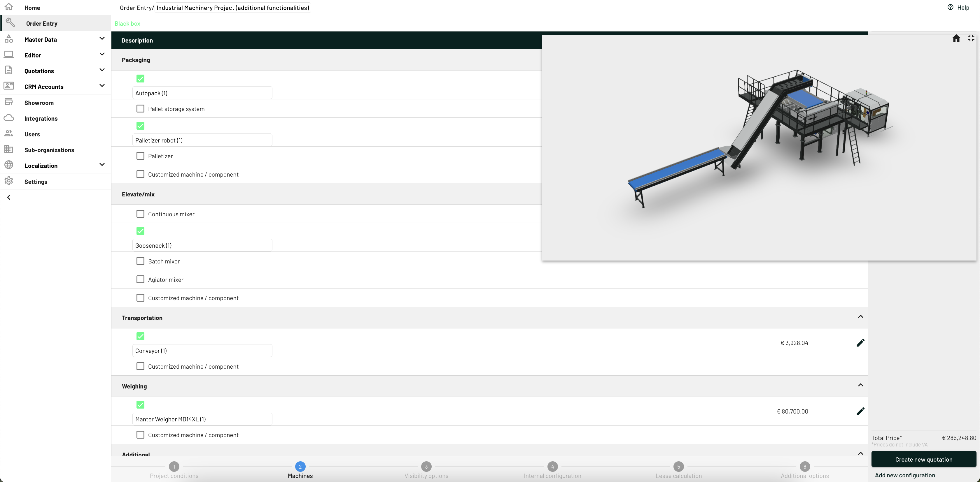Screen dimensions: 980x482
Task: Collapse sidebar with left arrow icon
Action: click(x=9, y=197)
